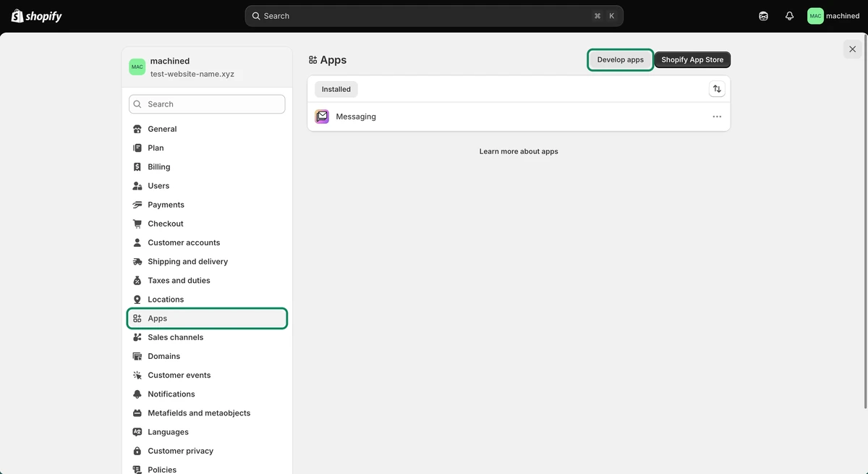Close the settings panel with the X button
This screenshot has height=474, width=868.
pos(853,49)
